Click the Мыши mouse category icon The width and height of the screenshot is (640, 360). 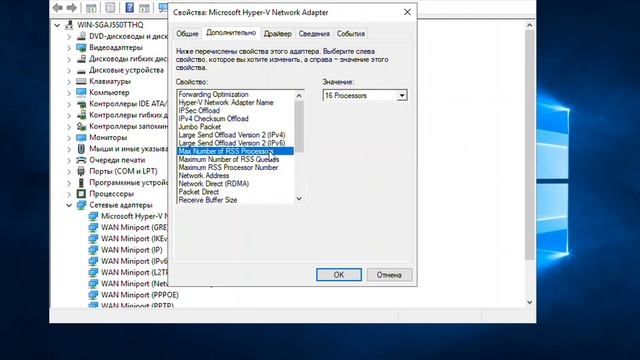pos(81,149)
